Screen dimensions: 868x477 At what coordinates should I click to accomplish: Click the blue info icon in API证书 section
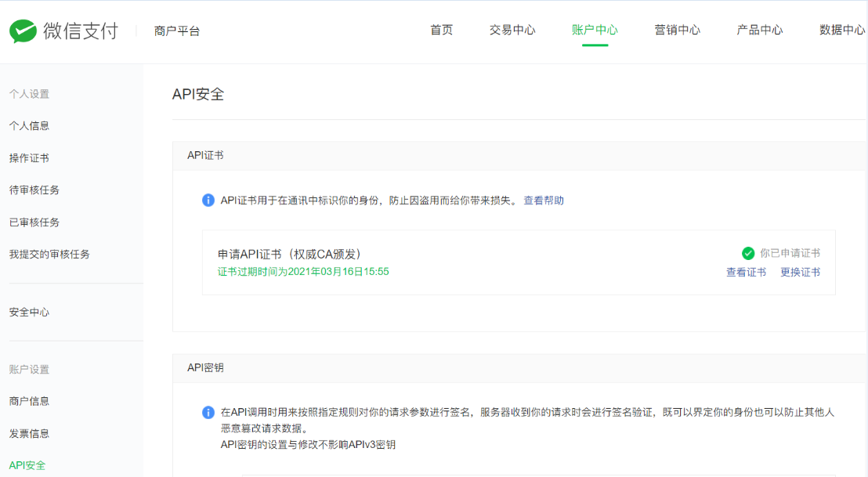(x=208, y=201)
